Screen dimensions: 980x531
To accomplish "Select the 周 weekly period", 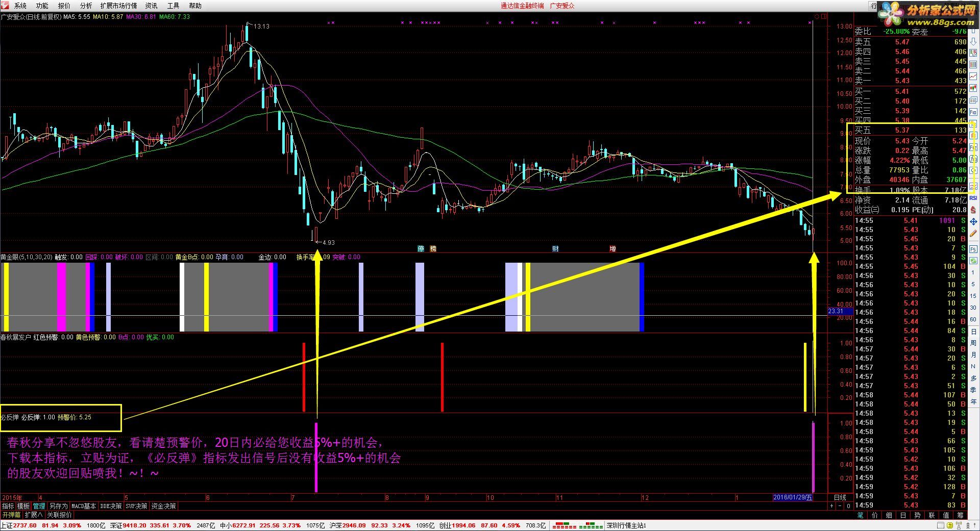I will pyautogui.click(x=973, y=343).
